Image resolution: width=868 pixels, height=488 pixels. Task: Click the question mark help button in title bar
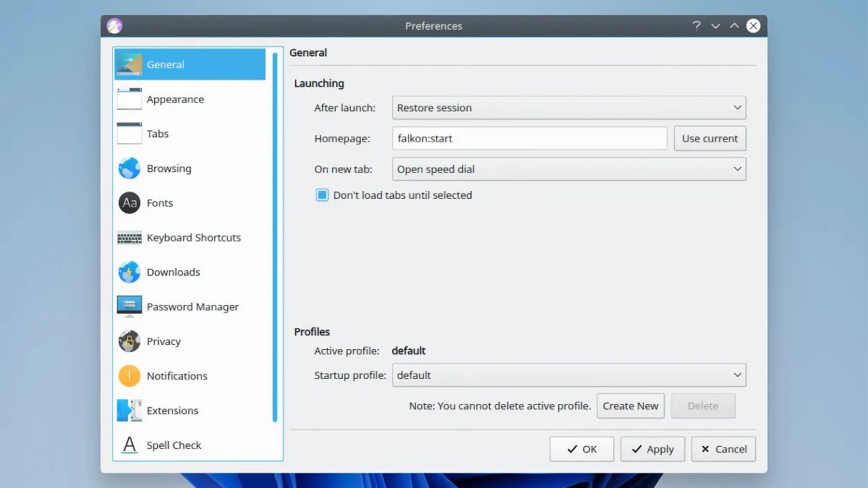pyautogui.click(x=697, y=26)
